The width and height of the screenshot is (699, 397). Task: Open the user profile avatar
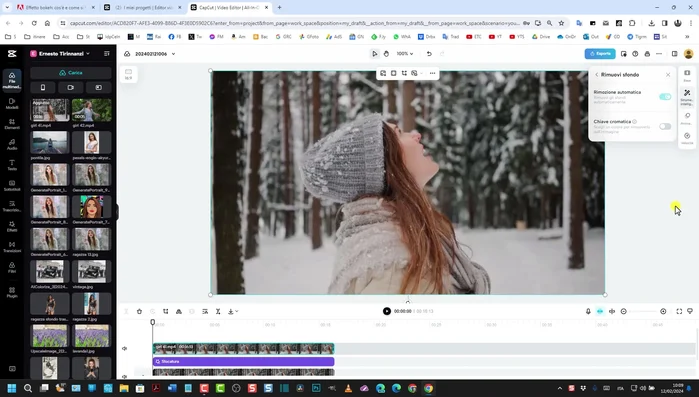point(688,53)
